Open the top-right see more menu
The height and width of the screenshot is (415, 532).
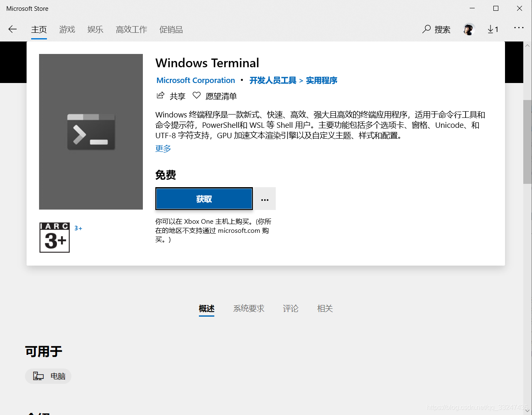coord(519,28)
